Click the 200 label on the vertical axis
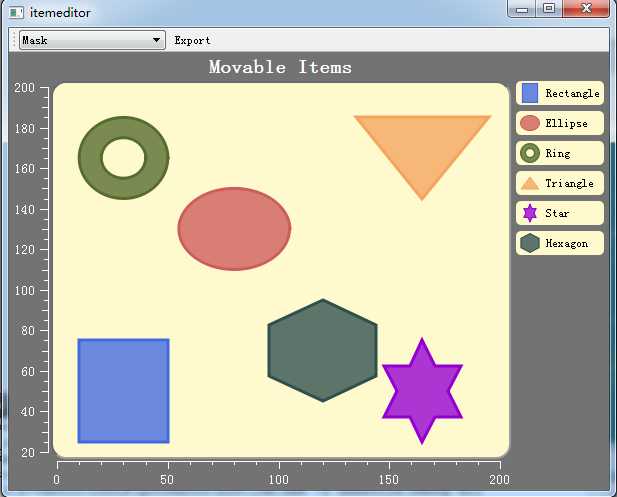Viewport: 617px width, 497px height. click(24, 88)
